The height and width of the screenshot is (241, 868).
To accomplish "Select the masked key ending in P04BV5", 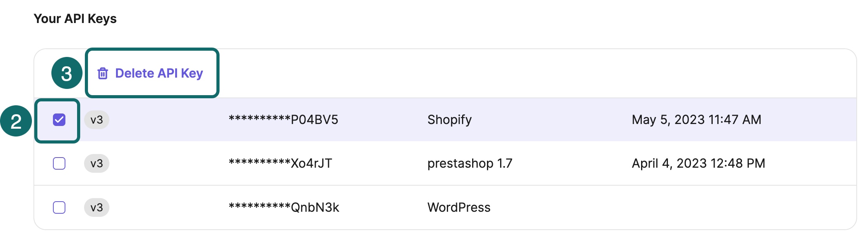I will [x=284, y=120].
